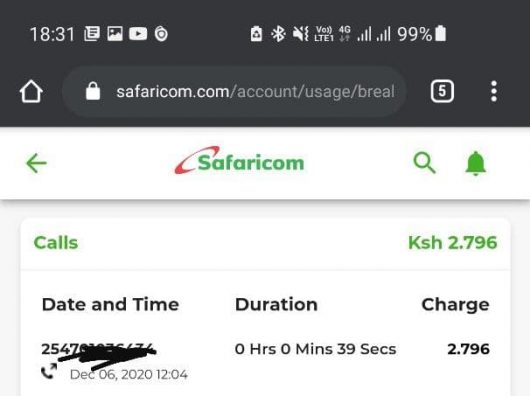This screenshot has width=530, height=396.
Task: Click the Ksh 2.796 calls total
Action: 453,243
